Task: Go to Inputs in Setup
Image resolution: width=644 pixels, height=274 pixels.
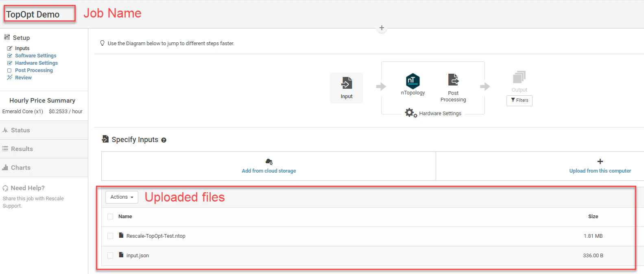Action: pyautogui.click(x=22, y=48)
